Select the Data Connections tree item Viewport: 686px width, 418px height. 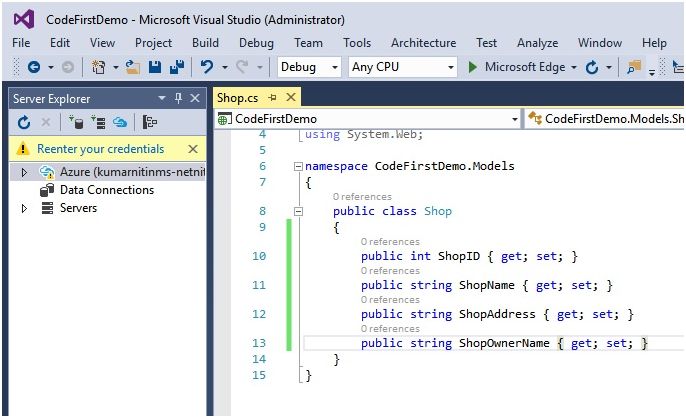(x=107, y=190)
